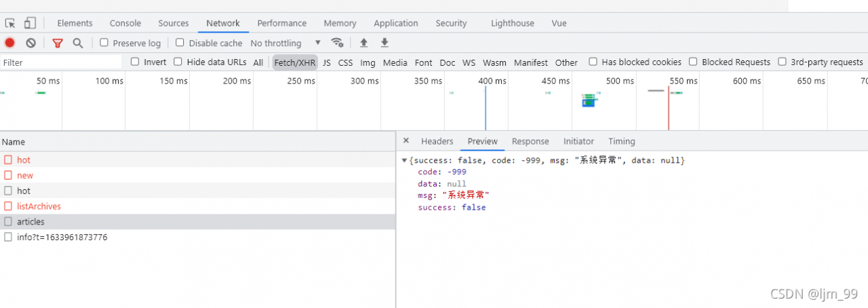This screenshot has height=308, width=868.
Task: Click the import HAR upload arrow
Action: coord(363,43)
